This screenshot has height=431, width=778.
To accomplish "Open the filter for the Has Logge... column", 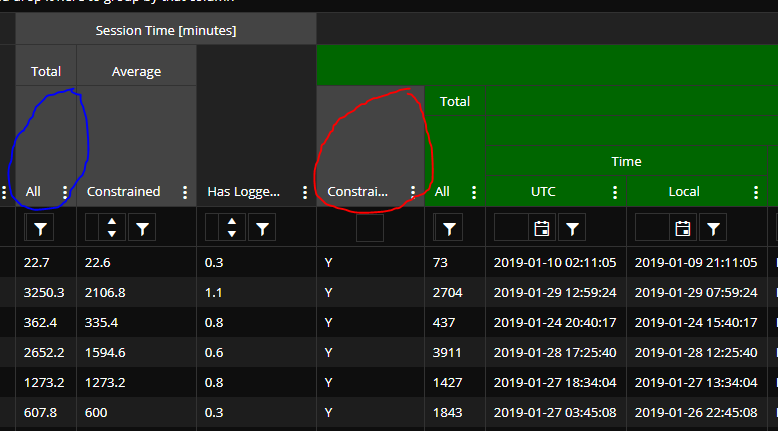I will [x=262, y=228].
